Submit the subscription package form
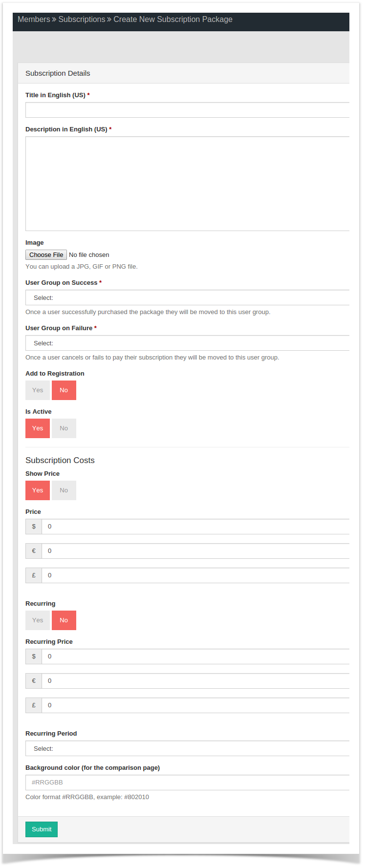 [42, 829]
